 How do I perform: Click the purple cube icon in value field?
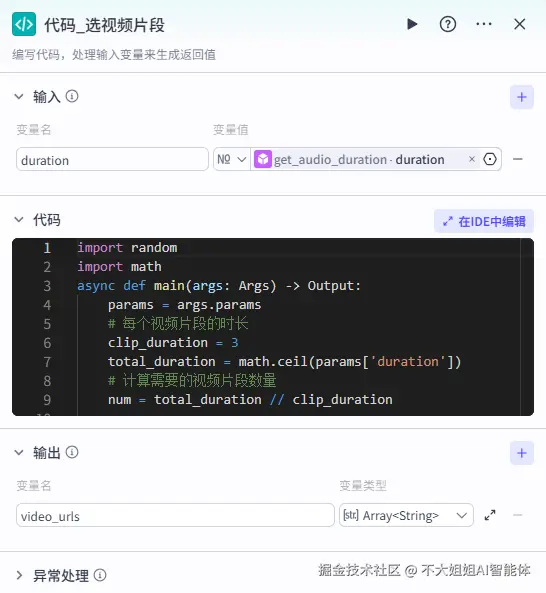(263, 159)
